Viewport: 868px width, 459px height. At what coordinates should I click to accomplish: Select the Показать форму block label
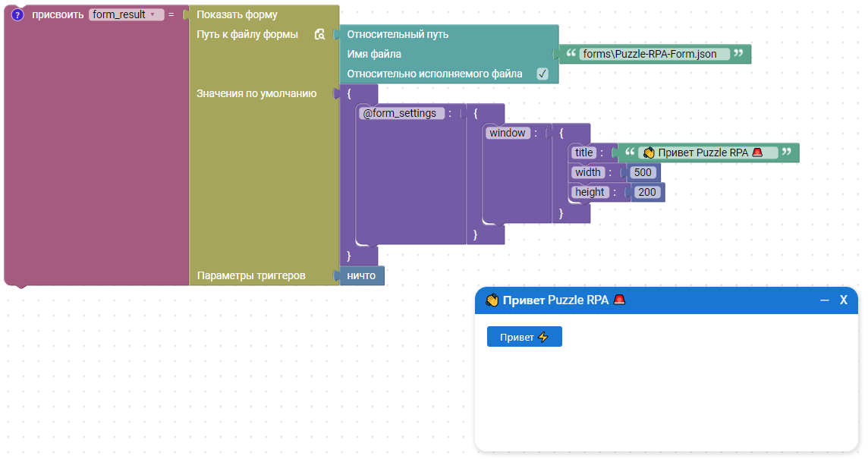237,14
